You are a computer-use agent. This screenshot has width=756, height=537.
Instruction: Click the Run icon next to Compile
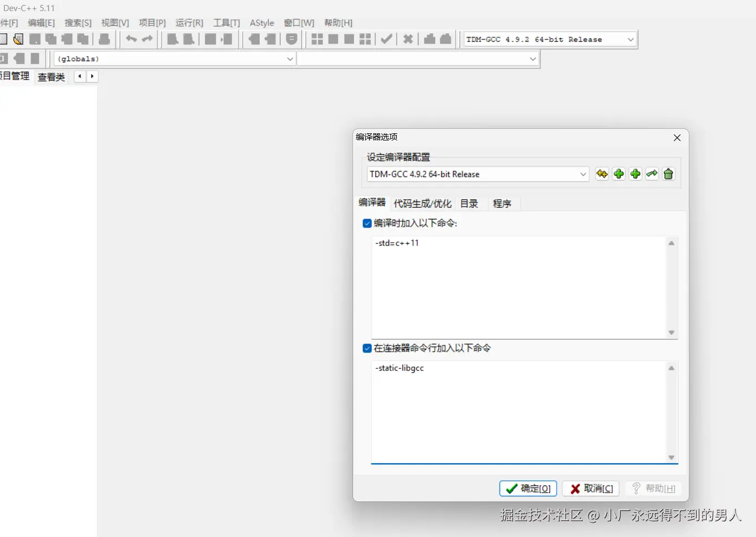(333, 39)
